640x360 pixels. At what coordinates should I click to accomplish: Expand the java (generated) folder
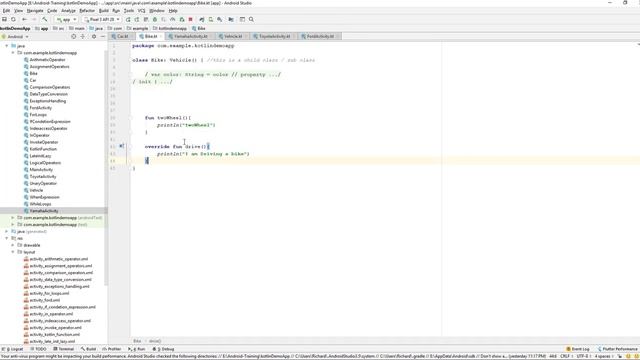point(7,231)
